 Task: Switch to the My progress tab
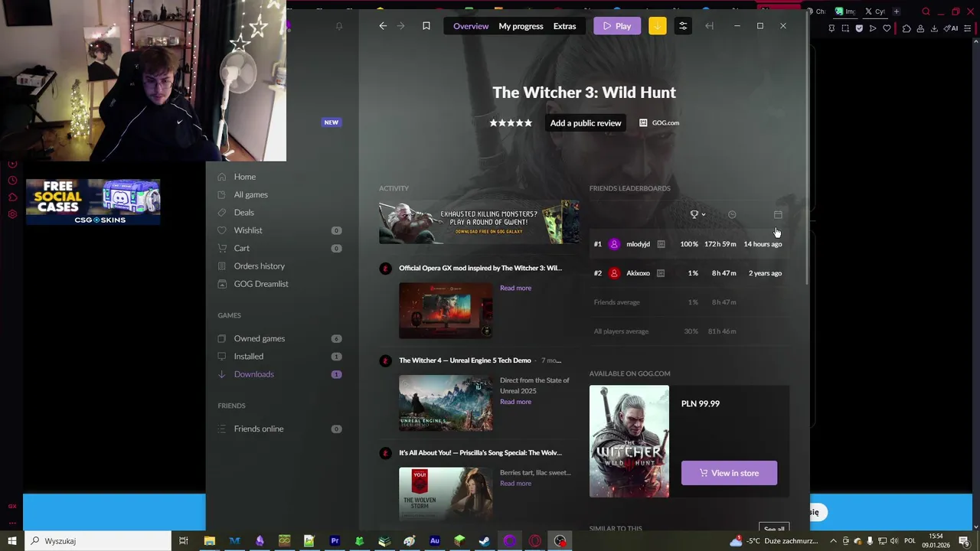tap(521, 26)
